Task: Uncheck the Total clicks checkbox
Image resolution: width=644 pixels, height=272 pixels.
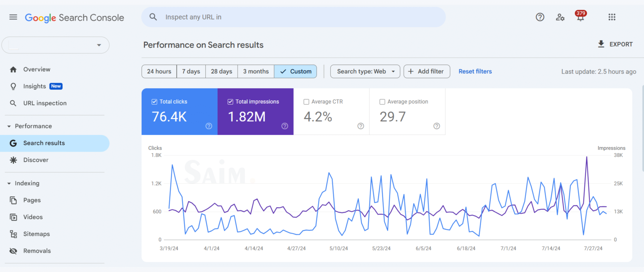Action: click(154, 102)
